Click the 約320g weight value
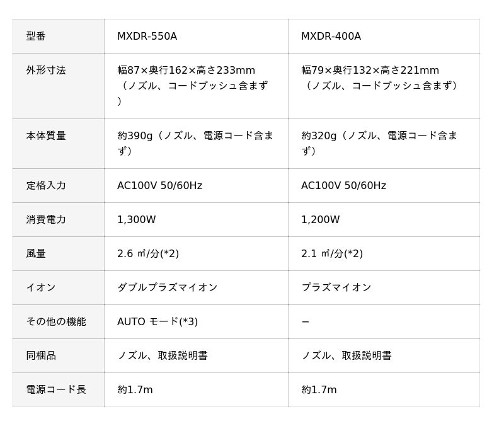 pos(319,135)
